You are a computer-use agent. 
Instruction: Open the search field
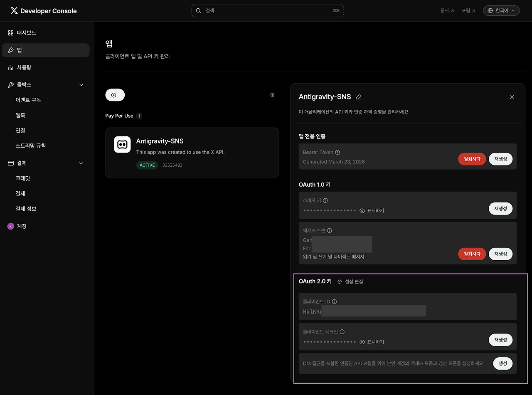point(268,11)
